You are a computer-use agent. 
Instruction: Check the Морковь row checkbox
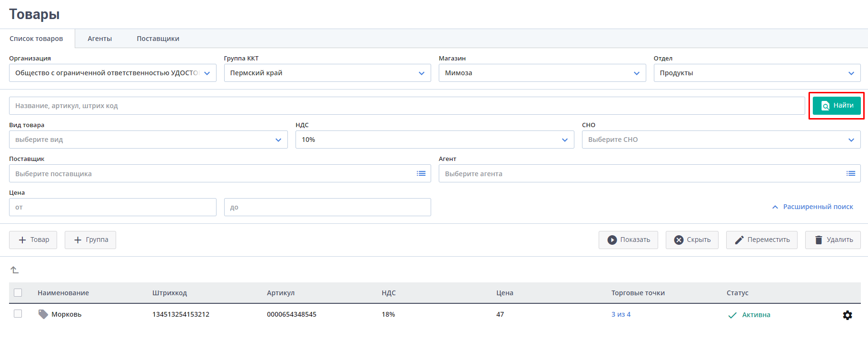[x=18, y=313]
